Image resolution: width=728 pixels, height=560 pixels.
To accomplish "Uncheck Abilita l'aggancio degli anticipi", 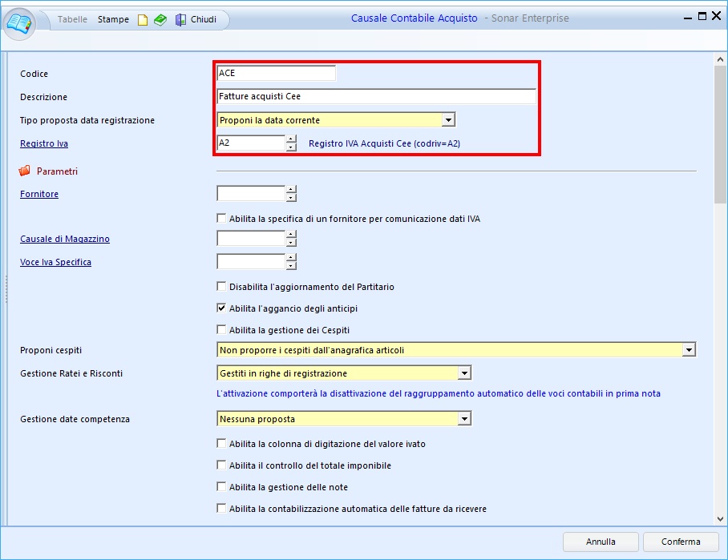I will tap(222, 308).
